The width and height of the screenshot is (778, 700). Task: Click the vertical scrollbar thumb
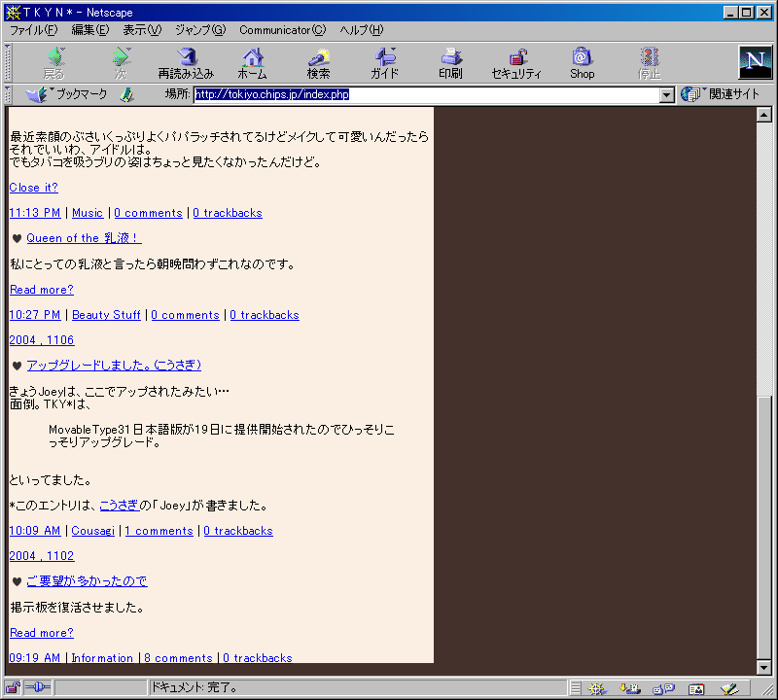click(764, 527)
